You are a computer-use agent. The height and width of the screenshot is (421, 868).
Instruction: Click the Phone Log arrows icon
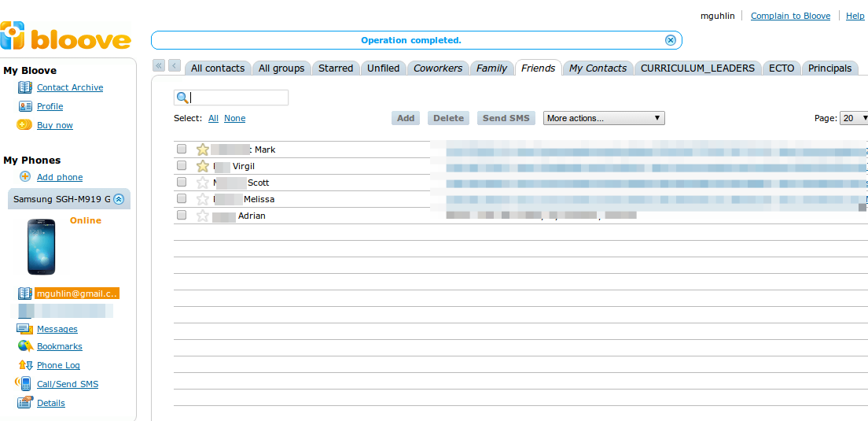click(x=24, y=365)
